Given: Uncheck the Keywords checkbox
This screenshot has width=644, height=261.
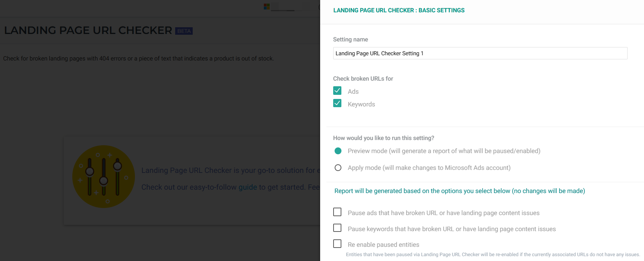Looking at the screenshot, I should point(337,103).
